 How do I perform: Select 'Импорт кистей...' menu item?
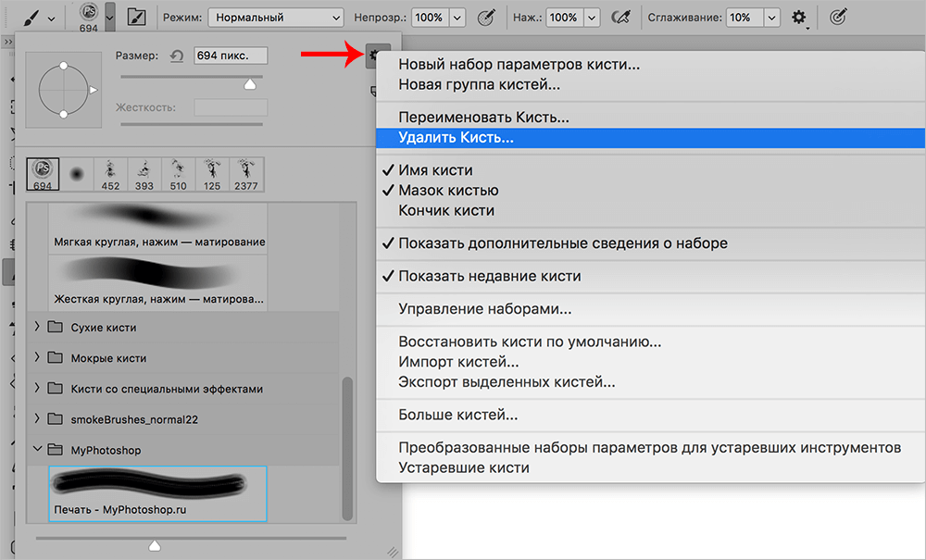click(458, 362)
